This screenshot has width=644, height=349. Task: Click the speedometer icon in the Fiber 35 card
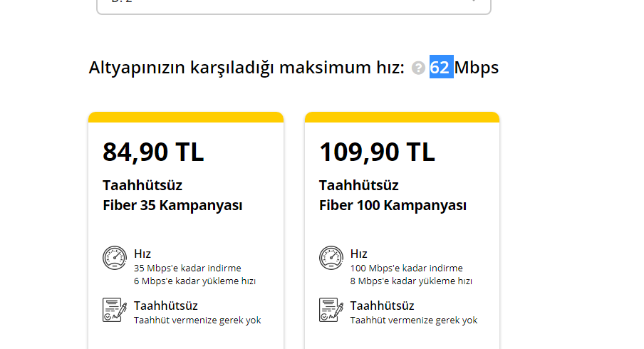pos(115,259)
